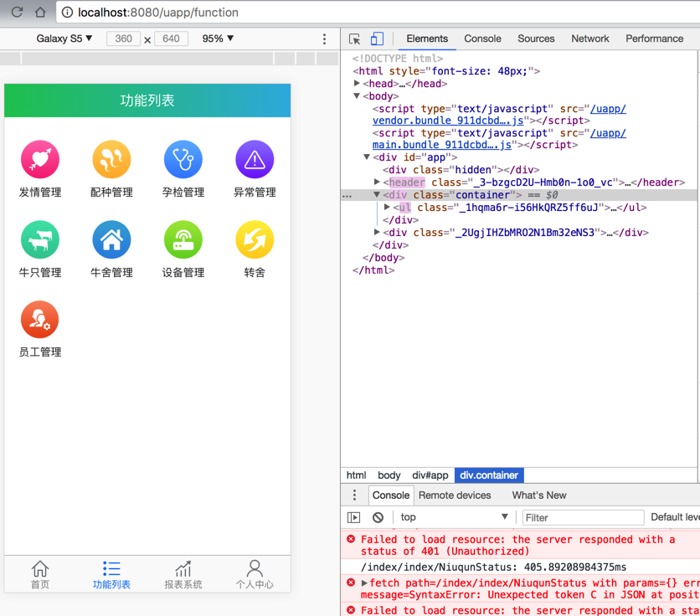700x616 pixels.
Task: Clear the console with the block icon
Action: pos(378,517)
